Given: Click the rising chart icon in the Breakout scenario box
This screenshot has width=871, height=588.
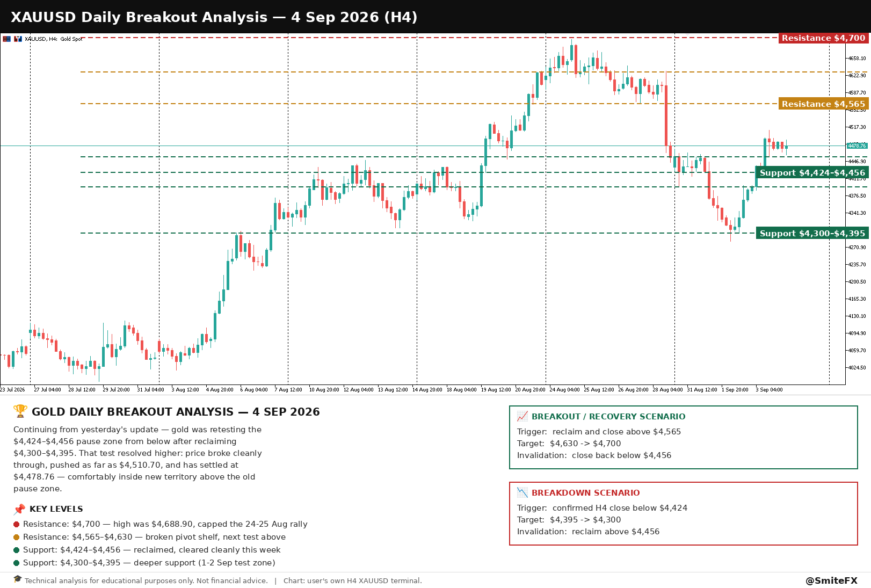Looking at the screenshot, I should (522, 416).
